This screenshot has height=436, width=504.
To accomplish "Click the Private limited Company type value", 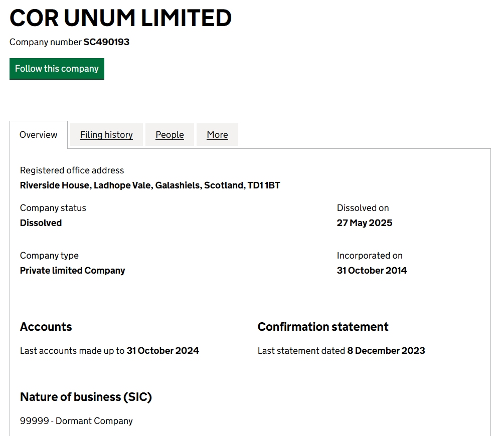I will (x=72, y=271).
